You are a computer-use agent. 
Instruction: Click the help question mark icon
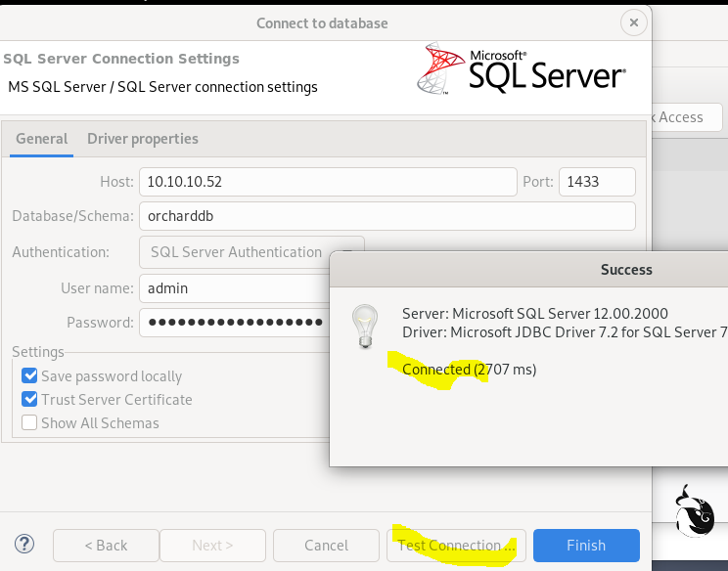pos(24,545)
